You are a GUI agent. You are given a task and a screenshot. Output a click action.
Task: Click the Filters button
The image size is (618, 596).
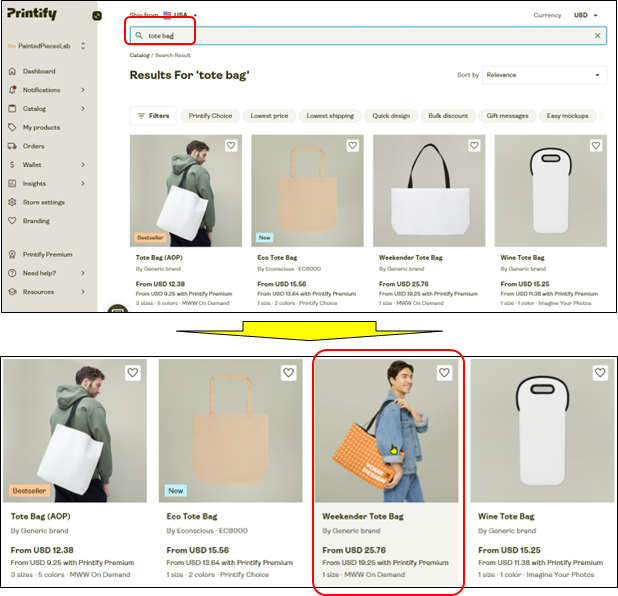click(x=153, y=116)
